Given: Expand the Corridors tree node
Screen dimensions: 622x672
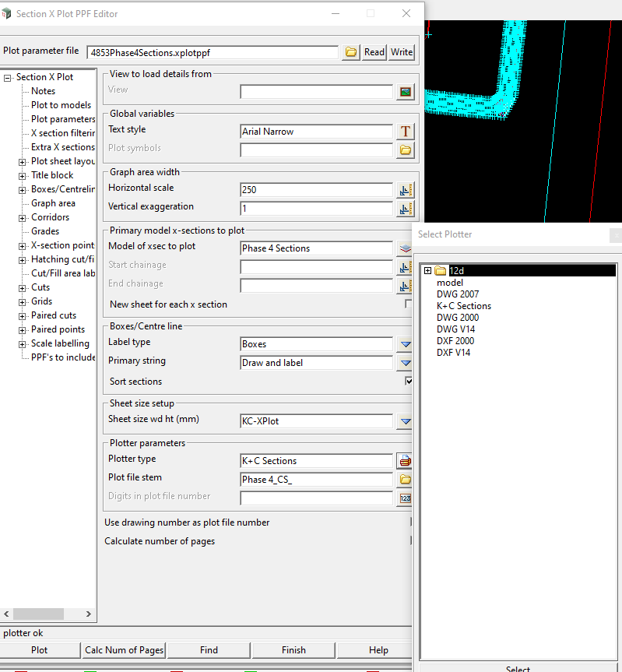Looking at the screenshot, I should [22, 218].
